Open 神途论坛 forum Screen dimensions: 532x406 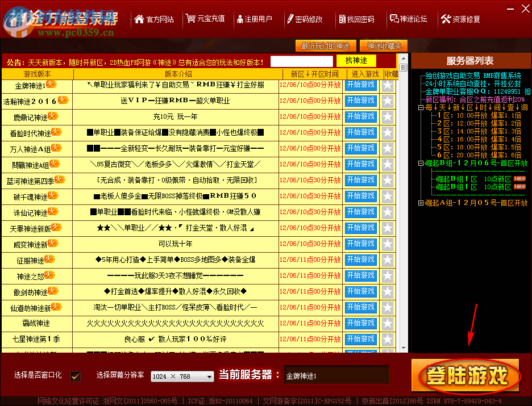pyautogui.click(x=409, y=19)
